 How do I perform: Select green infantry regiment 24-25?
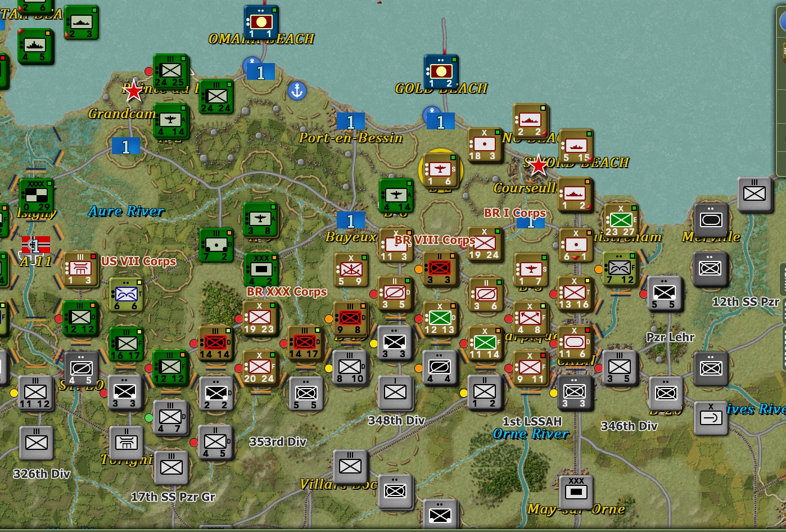pyautogui.click(x=171, y=71)
